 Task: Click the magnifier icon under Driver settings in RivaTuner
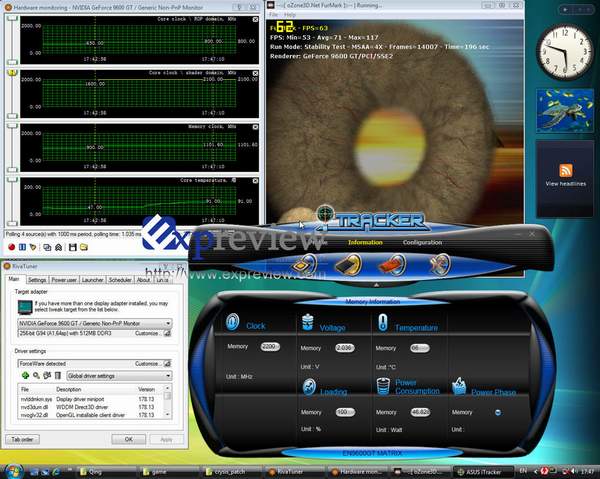[36, 375]
